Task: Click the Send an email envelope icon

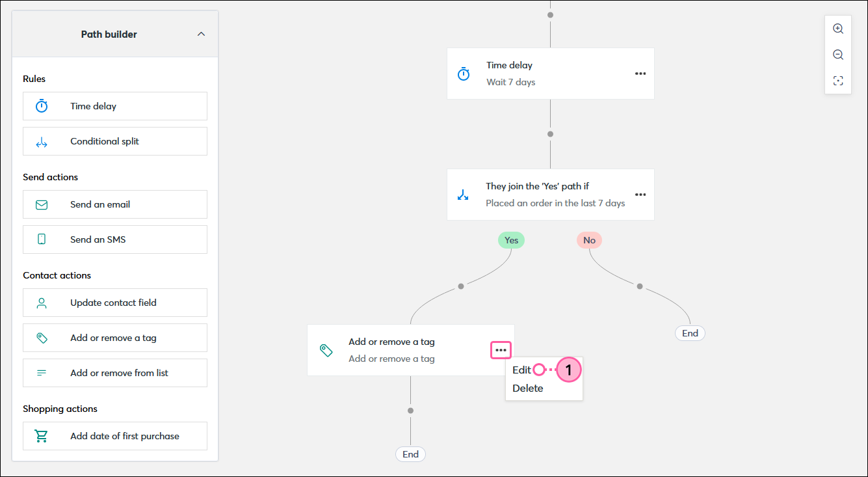Action: (42, 204)
